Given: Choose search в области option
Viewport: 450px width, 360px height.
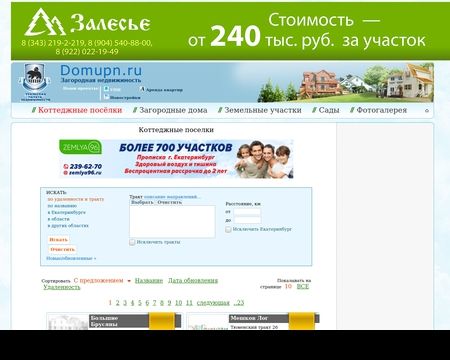Looking at the screenshot, I should click(x=59, y=219).
